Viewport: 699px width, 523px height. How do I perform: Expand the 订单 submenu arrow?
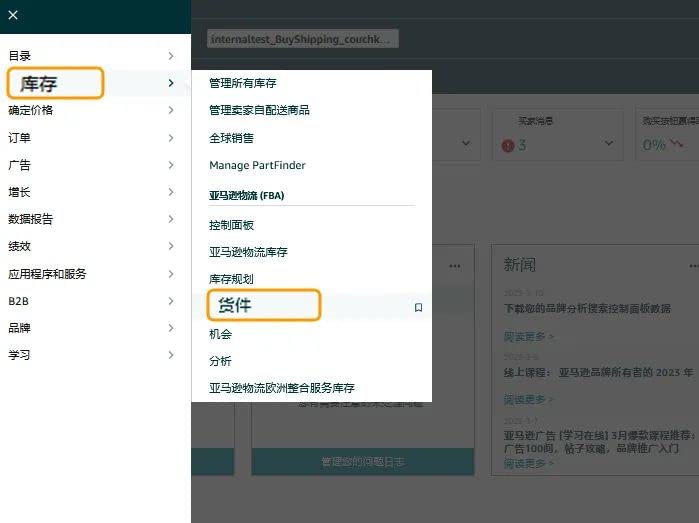171,138
